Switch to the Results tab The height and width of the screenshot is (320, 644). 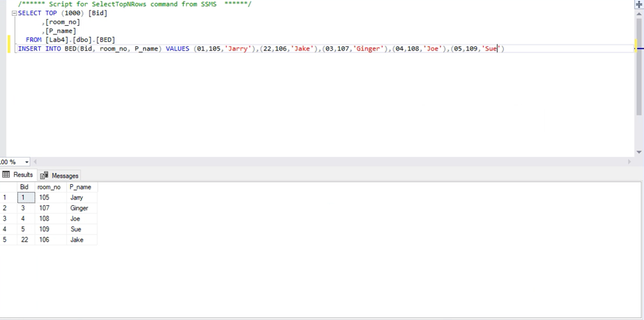[x=18, y=175]
